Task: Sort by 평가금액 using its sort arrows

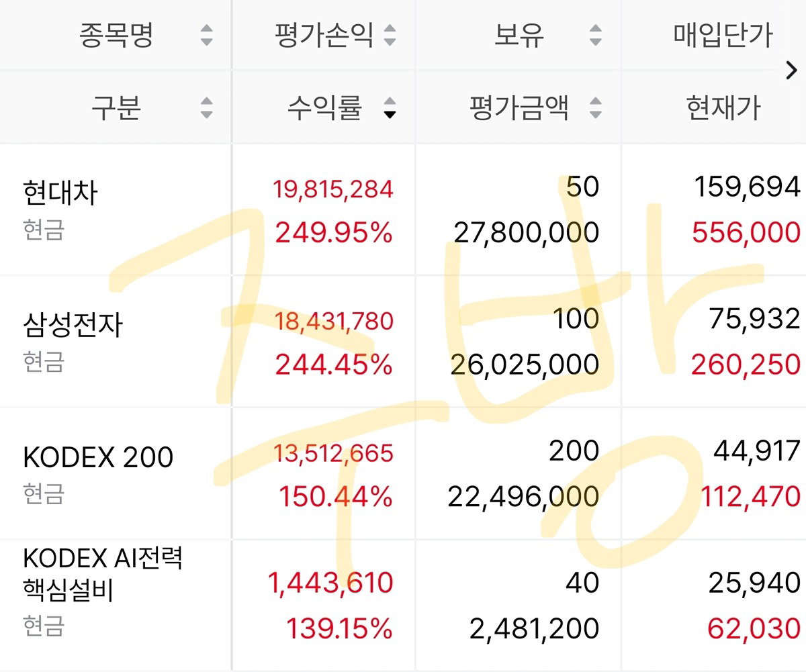Action: click(x=595, y=107)
